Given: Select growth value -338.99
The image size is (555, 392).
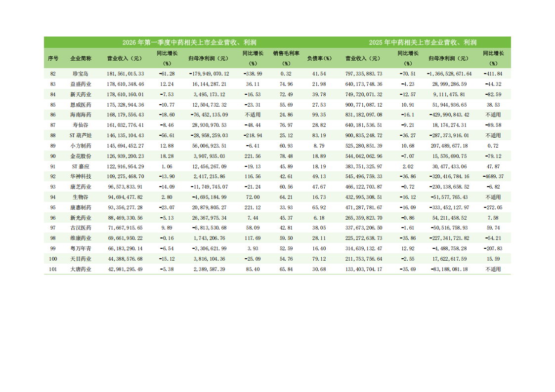Looking at the screenshot, I should (253, 74).
